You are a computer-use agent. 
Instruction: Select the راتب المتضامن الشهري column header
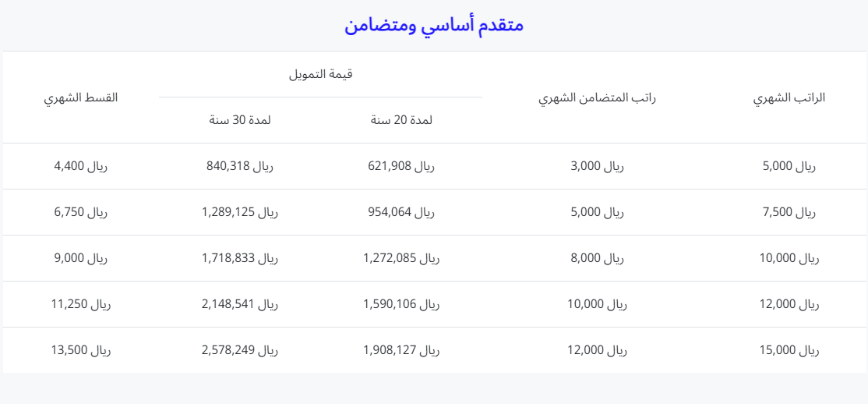(598, 97)
